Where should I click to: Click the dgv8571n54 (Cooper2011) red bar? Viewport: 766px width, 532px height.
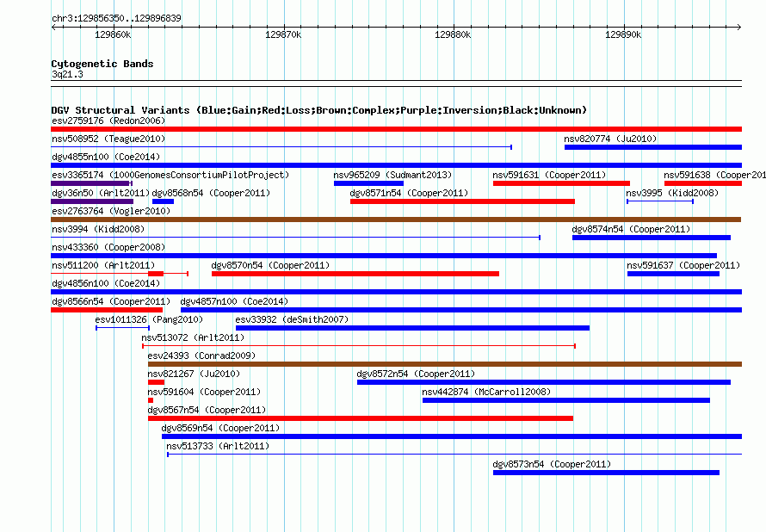point(463,201)
